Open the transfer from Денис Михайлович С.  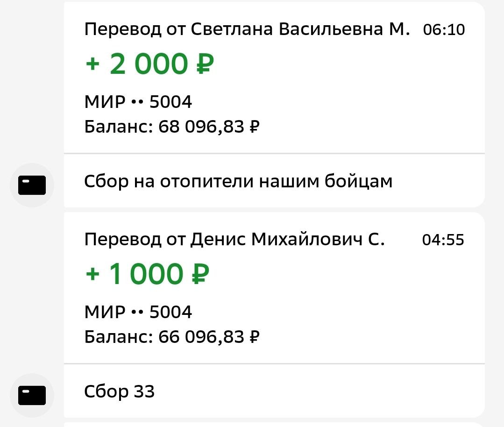point(234,240)
